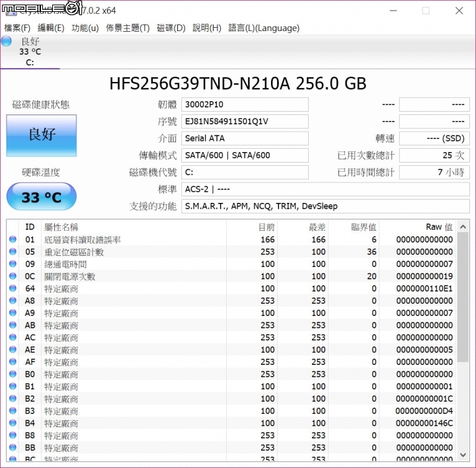Click the interface field Serial ATA
The height and width of the screenshot is (468, 476).
(245, 138)
